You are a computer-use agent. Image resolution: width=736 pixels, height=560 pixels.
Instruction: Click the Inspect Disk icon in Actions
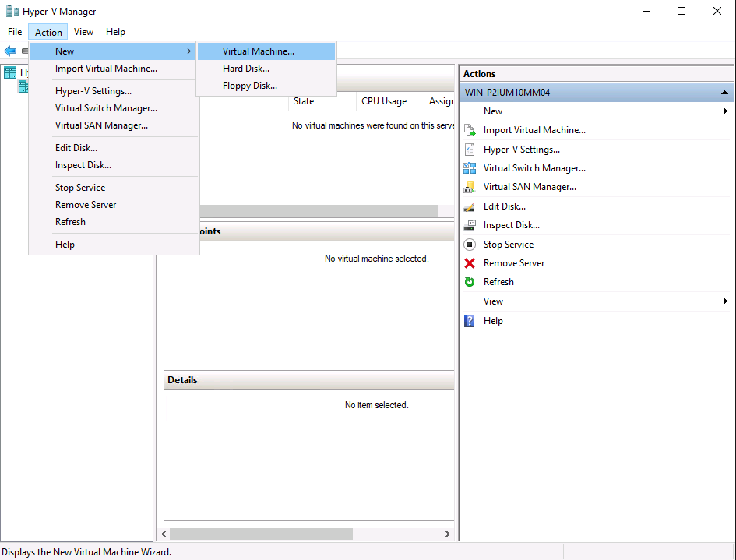click(470, 225)
